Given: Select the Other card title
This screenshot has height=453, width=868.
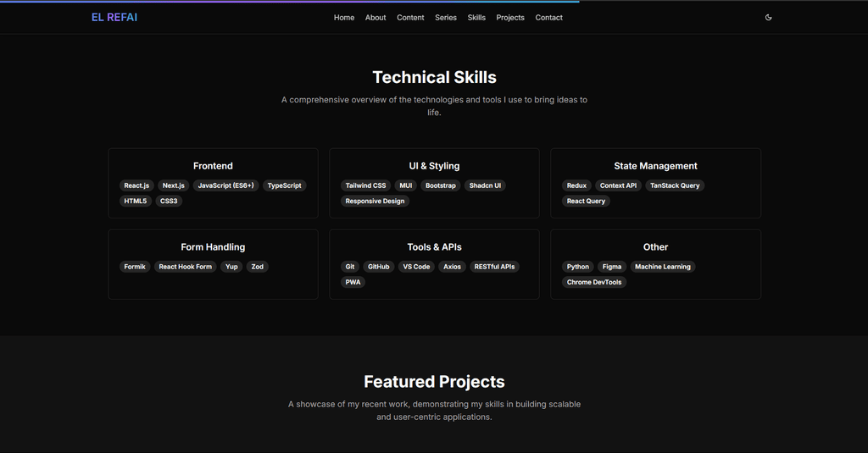Looking at the screenshot, I should 655,247.
